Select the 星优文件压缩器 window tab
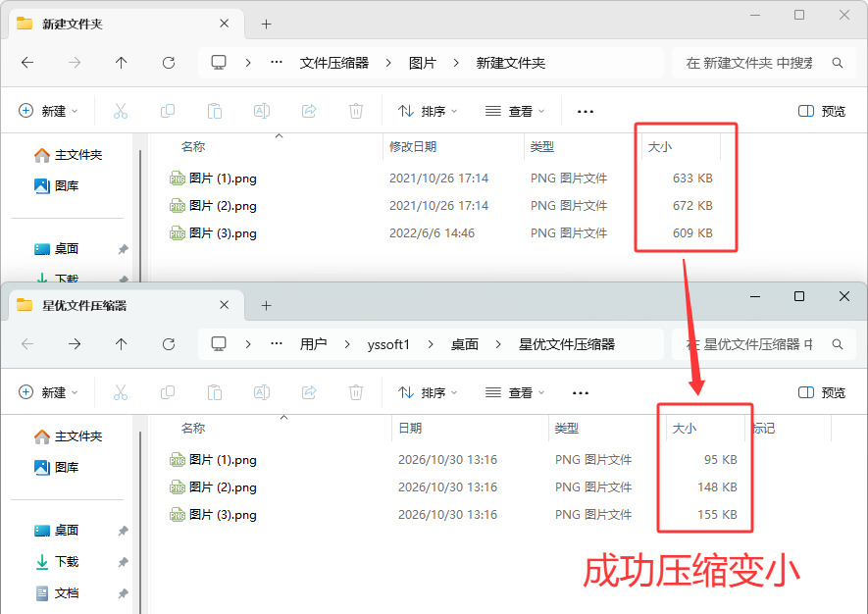Screen dimensions: 868x614 pyautogui.click(x=127, y=306)
